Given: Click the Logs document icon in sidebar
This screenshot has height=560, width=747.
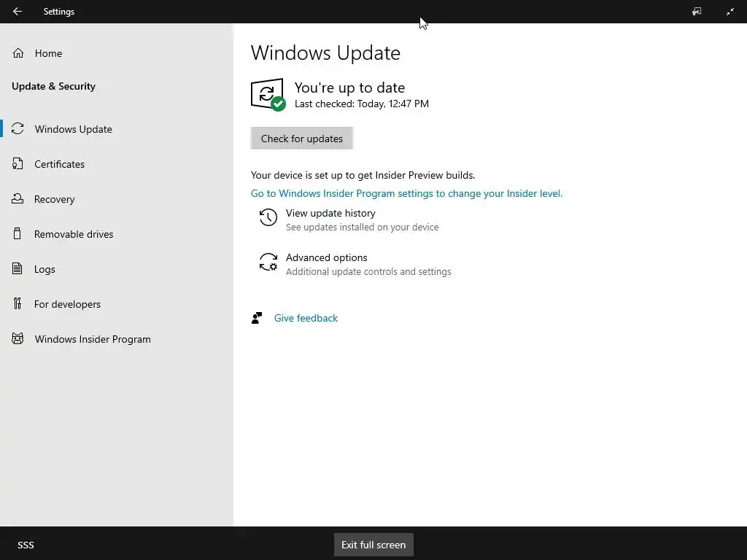Looking at the screenshot, I should [x=18, y=268].
